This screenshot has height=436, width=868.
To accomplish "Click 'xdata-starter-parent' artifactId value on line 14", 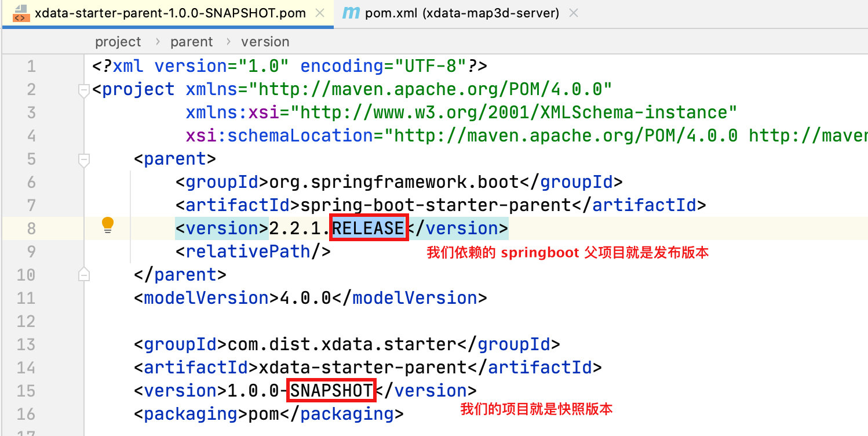I will [362, 368].
